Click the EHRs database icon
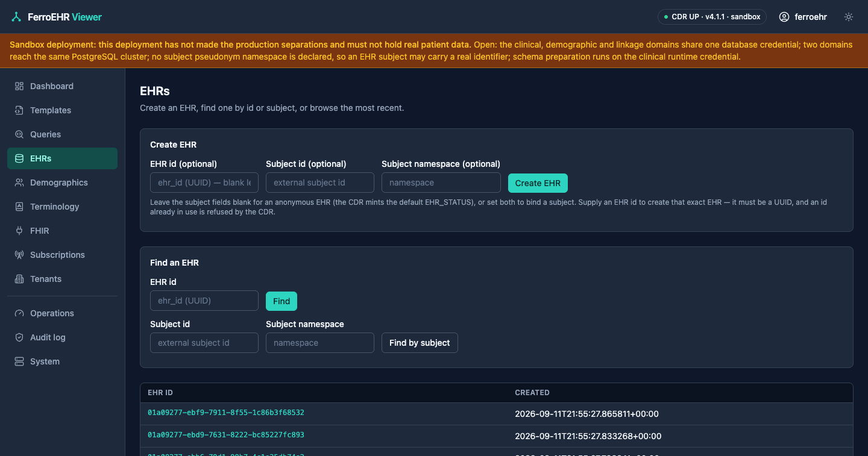The width and height of the screenshot is (868, 456). click(19, 158)
